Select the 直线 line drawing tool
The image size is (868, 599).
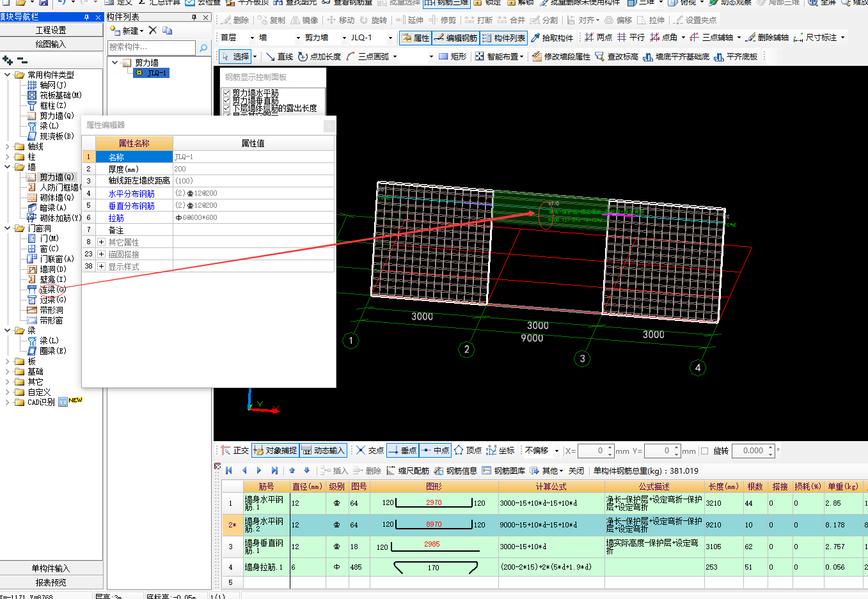tap(279, 57)
